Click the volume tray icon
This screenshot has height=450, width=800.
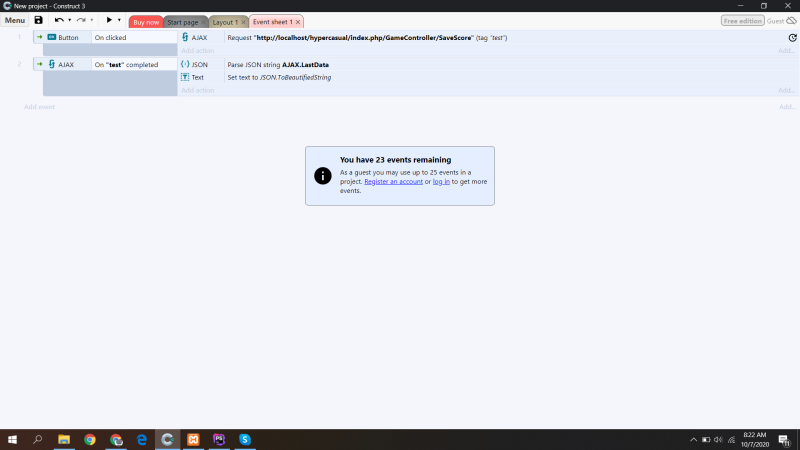point(718,439)
